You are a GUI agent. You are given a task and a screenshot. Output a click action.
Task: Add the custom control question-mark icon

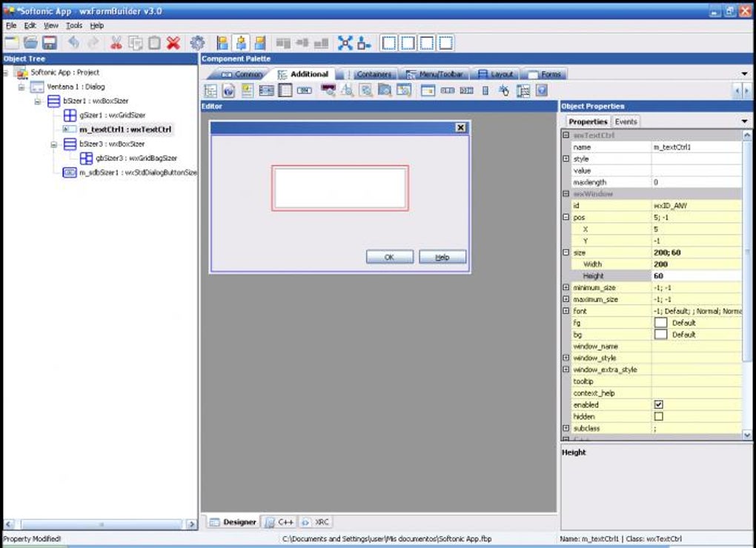pyautogui.click(x=542, y=90)
